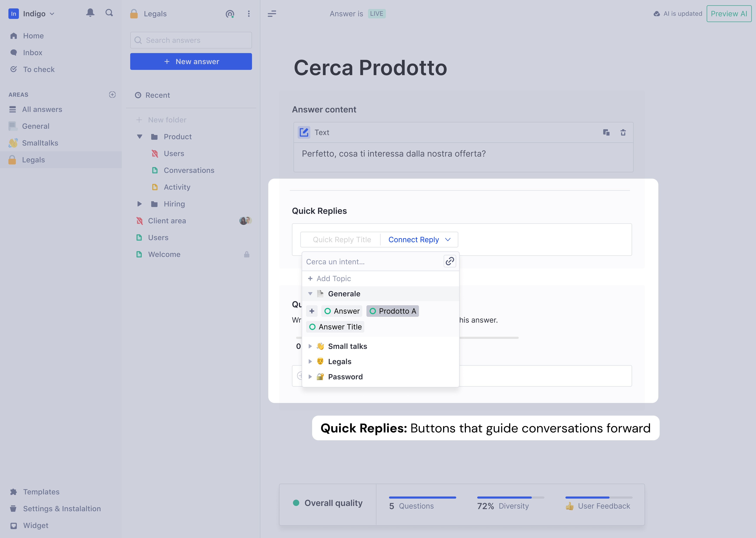Screen dimensions: 756x538
Task: Open the Inbox menu item
Action: (x=32, y=53)
